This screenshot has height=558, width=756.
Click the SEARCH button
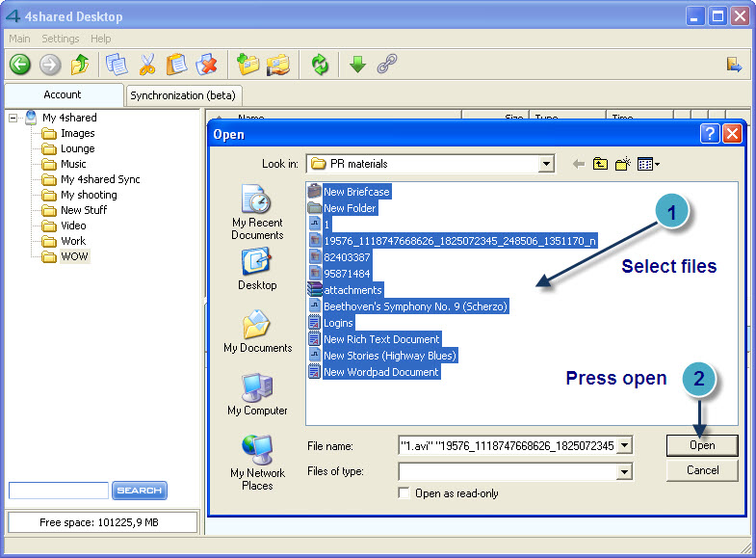pos(140,491)
